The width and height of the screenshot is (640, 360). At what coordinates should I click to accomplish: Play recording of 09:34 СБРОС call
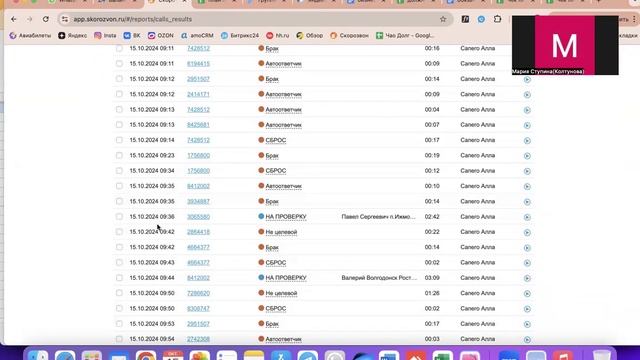[x=527, y=171]
